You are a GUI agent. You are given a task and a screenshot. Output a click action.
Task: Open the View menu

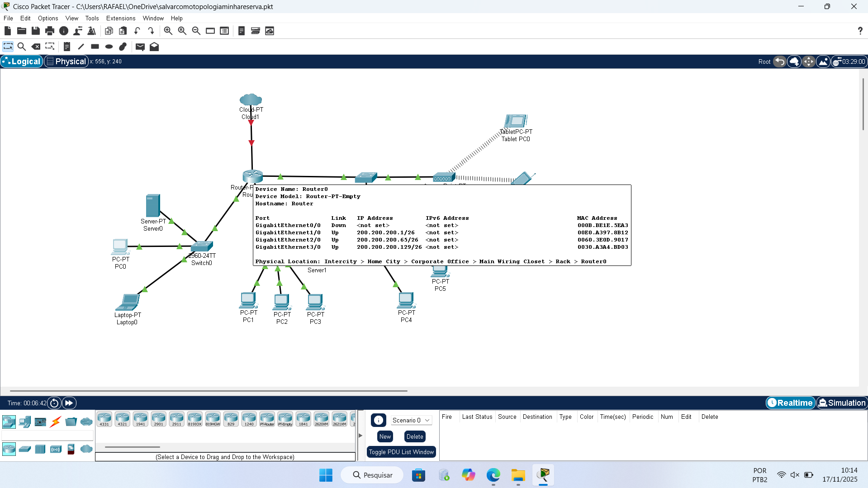[x=72, y=18]
